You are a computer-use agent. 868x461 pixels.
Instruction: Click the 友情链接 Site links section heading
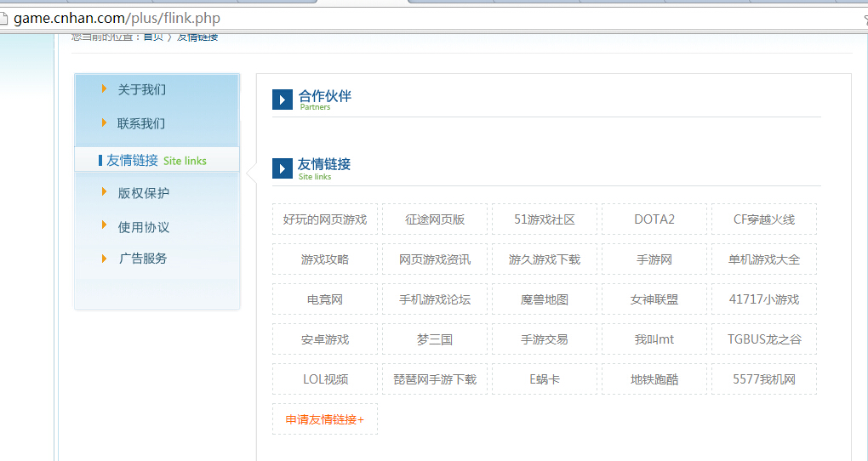[x=324, y=168]
